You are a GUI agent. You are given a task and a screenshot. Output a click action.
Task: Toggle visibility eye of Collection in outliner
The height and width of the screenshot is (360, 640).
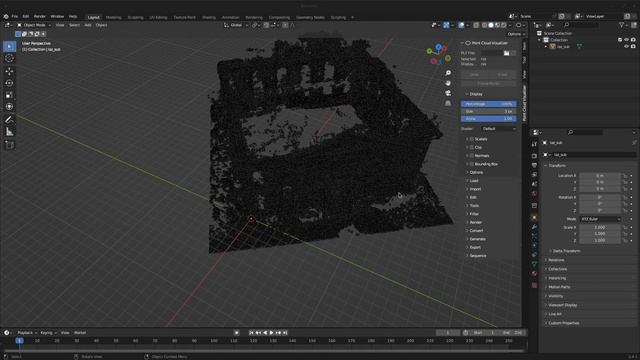click(x=627, y=40)
